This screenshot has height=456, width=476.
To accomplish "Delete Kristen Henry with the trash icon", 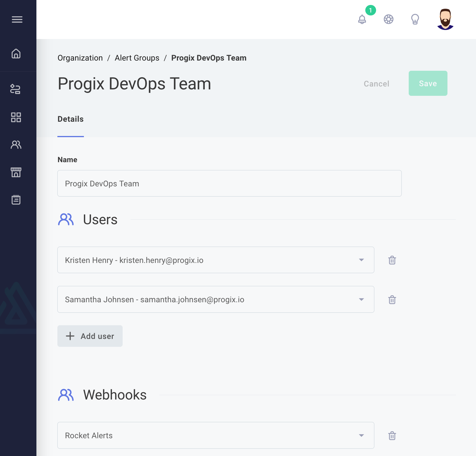I will click(392, 260).
